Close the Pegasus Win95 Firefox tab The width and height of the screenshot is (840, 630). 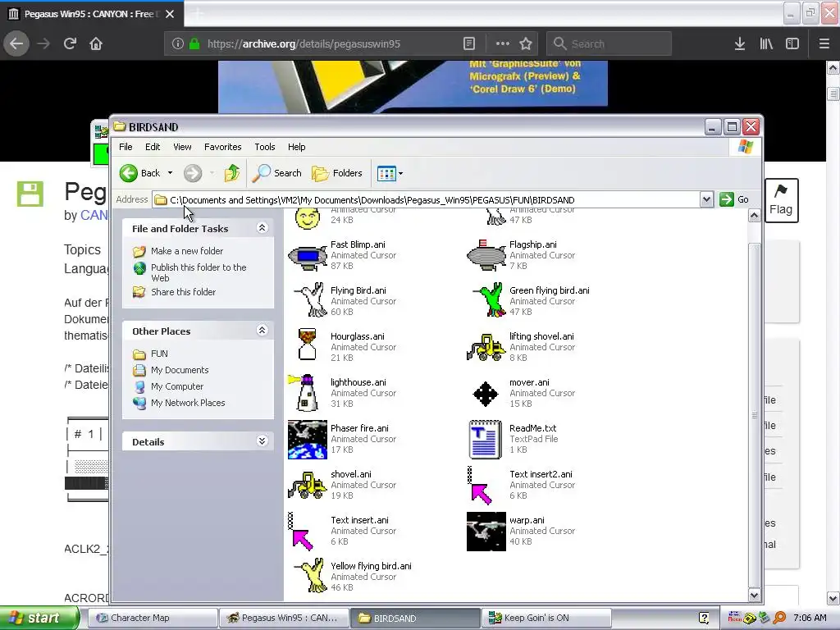(170, 14)
